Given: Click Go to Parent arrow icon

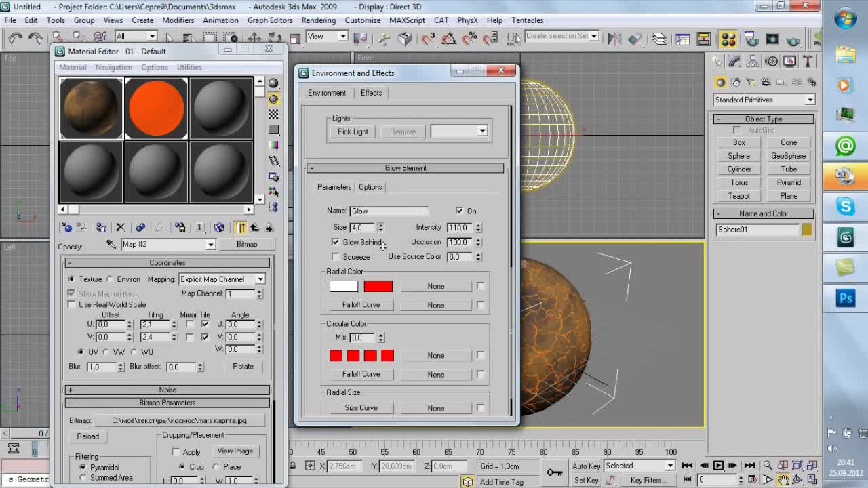Looking at the screenshot, I should coord(254,228).
